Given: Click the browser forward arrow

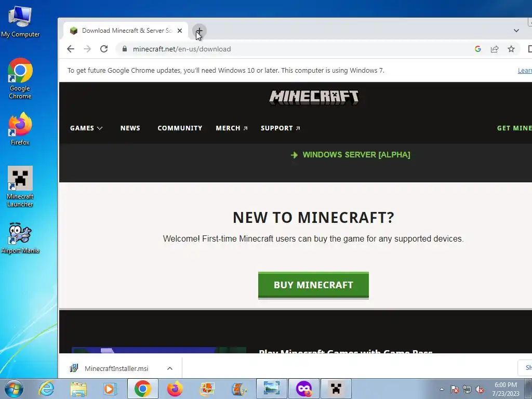Looking at the screenshot, I should [x=87, y=49].
